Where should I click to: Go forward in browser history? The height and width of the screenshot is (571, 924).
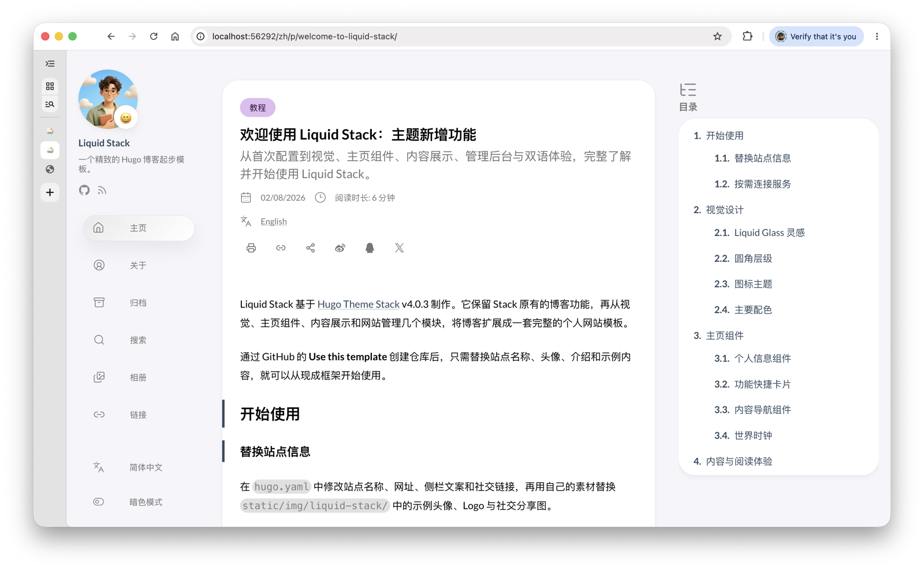tap(132, 36)
